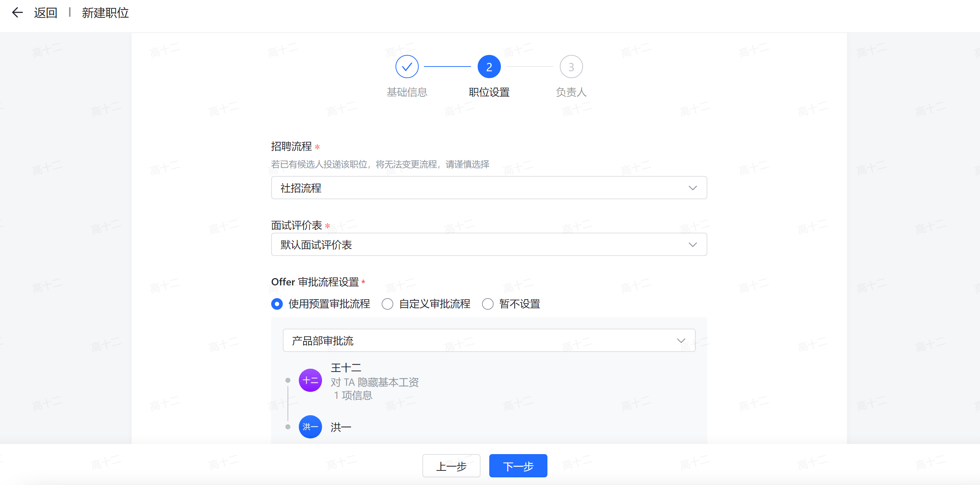The height and width of the screenshot is (485, 980).
Task: Select 使用预置审批流程 radio button
Action: 277,304
